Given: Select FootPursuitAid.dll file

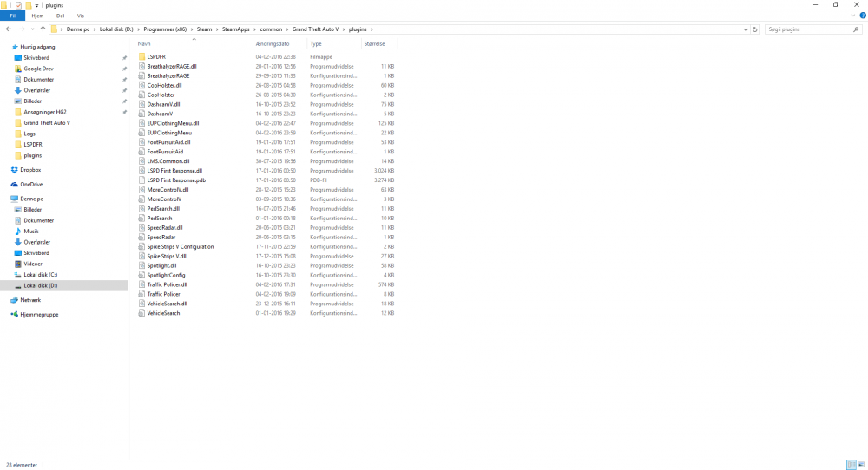Looking at the screenshot, I should (168, 142).
